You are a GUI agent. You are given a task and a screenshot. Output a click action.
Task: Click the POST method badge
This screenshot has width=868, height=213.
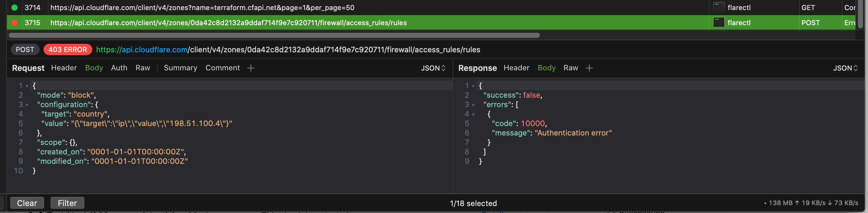(x=25, y=49)
